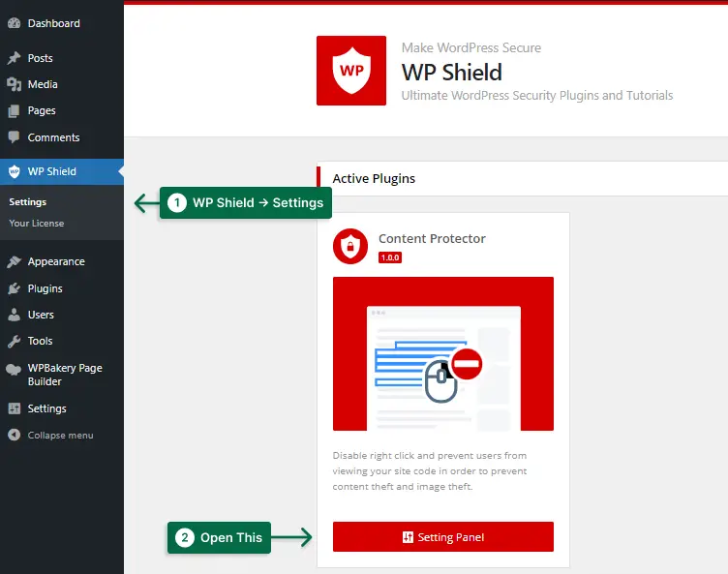Click the Active Plugins heading
The image size is (728, 574).
coord(374,179)
